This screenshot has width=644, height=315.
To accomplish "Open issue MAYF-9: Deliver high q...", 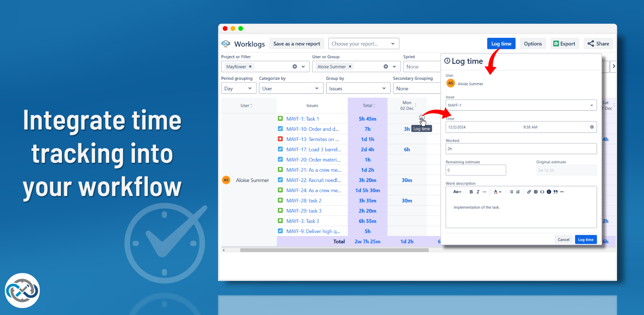I will coord(313,231).
